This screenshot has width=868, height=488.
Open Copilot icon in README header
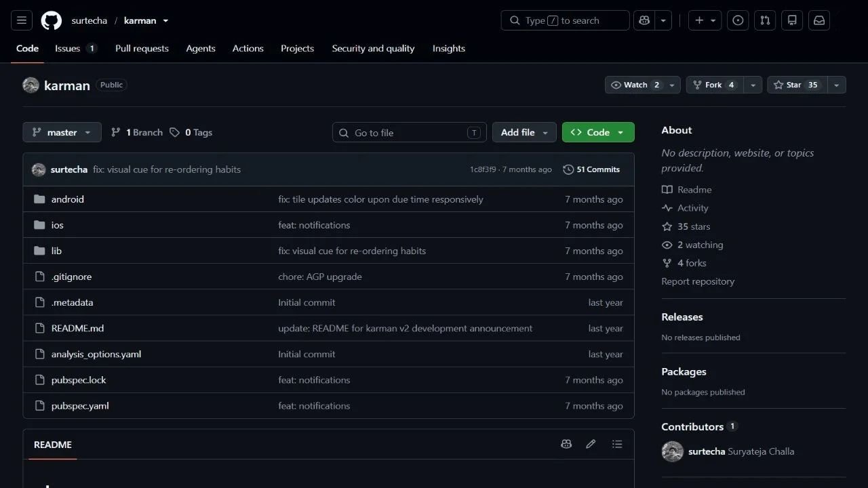point(566,444)
